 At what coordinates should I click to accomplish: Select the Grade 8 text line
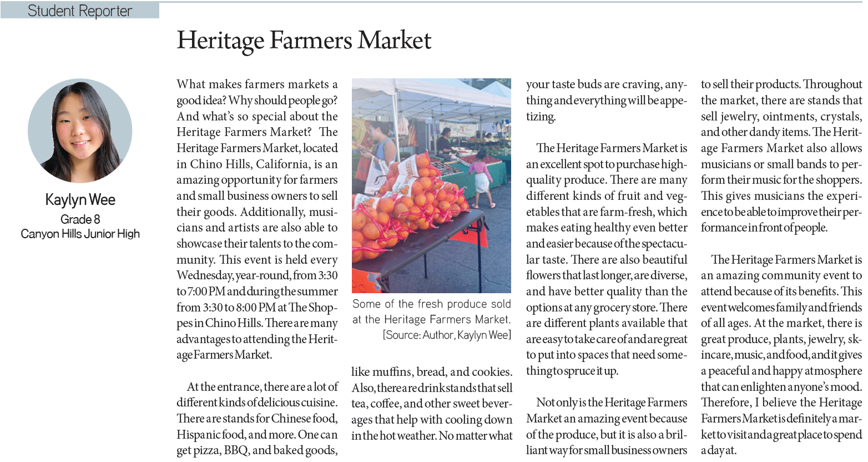tap(80, 219)
